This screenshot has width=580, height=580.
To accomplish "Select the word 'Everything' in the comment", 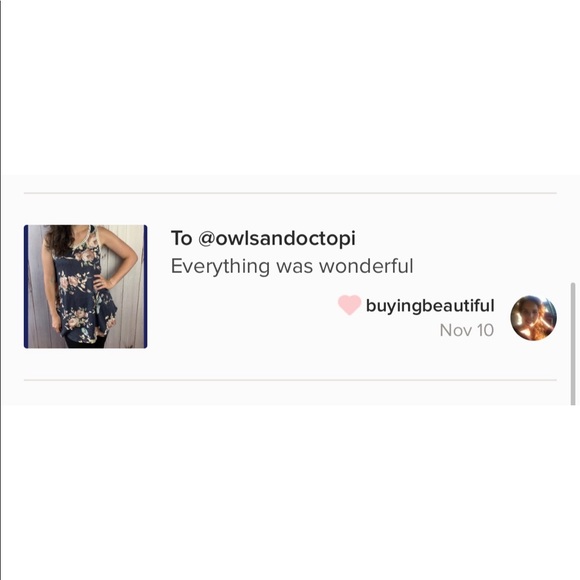I will click(220, 266).
